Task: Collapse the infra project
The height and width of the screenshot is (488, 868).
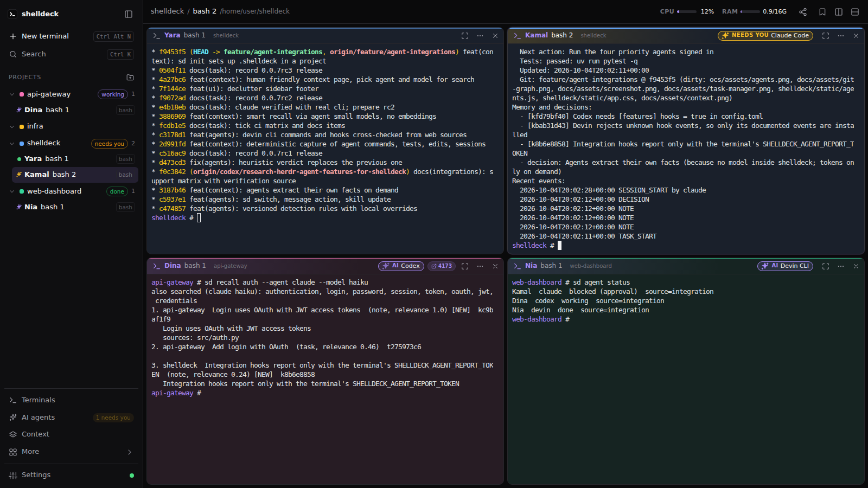Action: pyautogui.click(x=12, y=127)
